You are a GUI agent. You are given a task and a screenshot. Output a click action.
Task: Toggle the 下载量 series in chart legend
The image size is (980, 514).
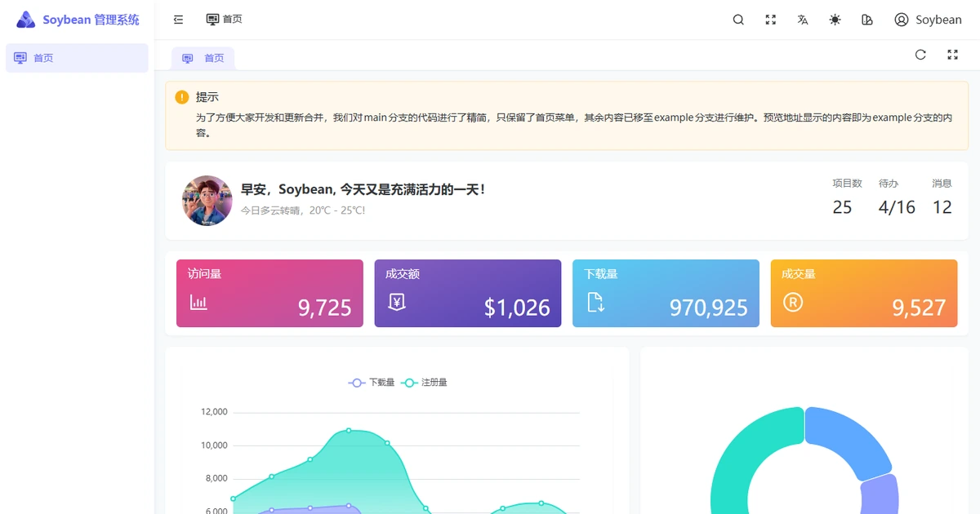(372, 383)
